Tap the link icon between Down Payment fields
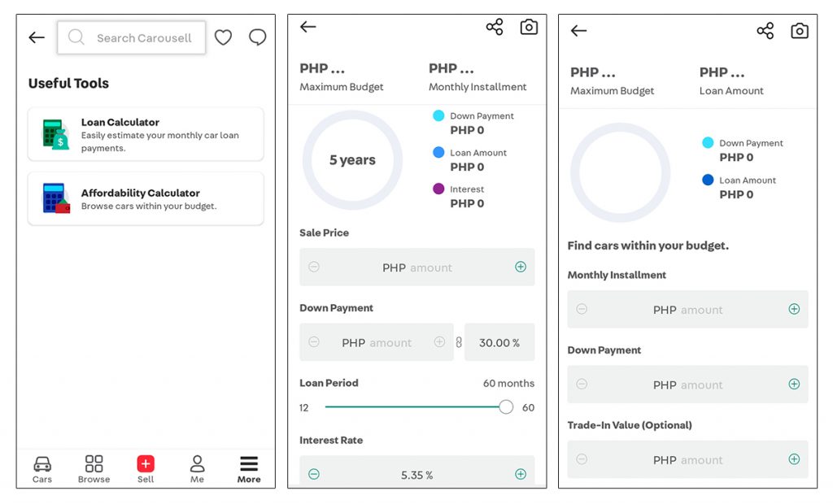The height and width of the screenshot is (504, 833). [458, 342]
